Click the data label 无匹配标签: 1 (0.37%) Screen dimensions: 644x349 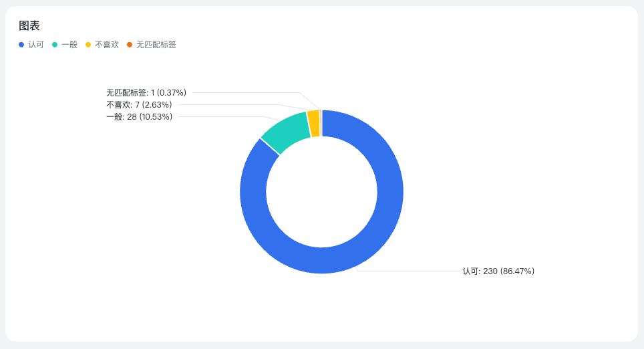coord(146,93)
